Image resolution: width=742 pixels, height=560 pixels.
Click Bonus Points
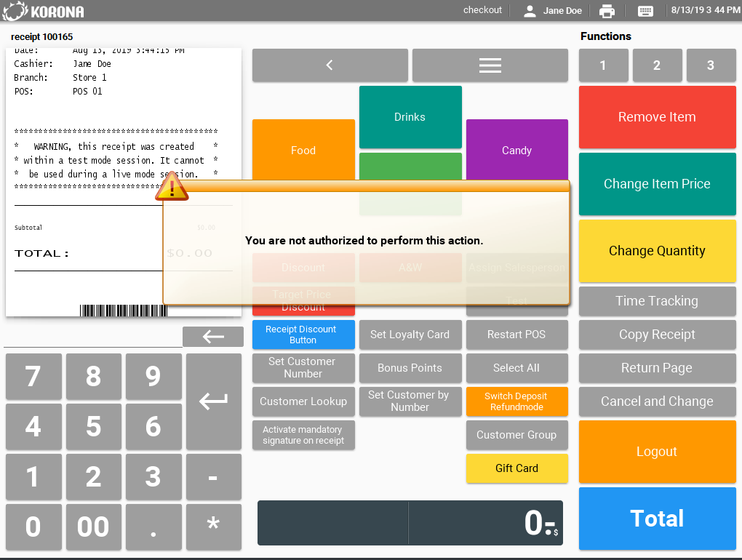coord(410,368)
